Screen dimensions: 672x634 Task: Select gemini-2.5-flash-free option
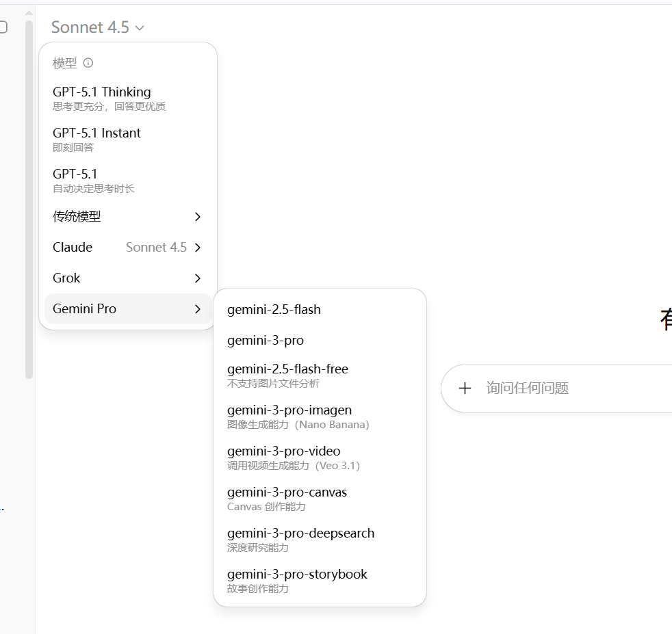(x=287, y=375)
